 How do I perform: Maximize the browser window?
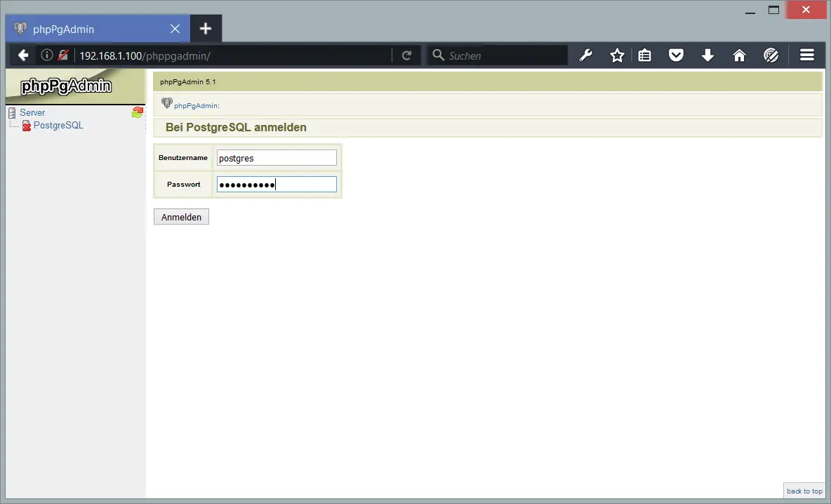pyautogui.click(x=773, y=10)
